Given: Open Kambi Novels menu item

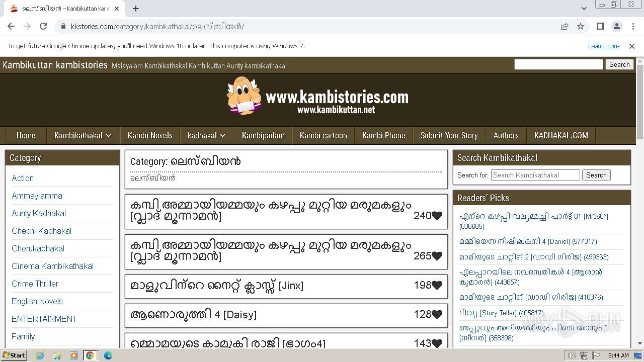Looking at the screenshot, I should [150, 135].
